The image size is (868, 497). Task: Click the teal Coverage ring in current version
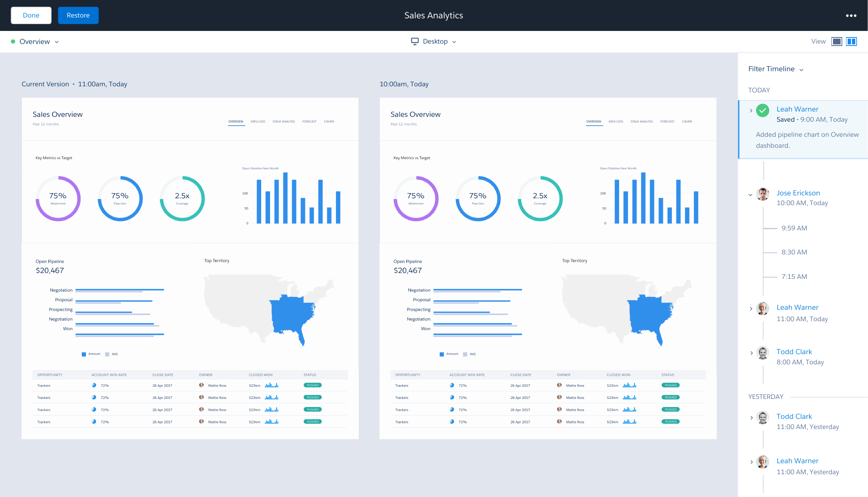pyautogui.click(x=182, y=199)
